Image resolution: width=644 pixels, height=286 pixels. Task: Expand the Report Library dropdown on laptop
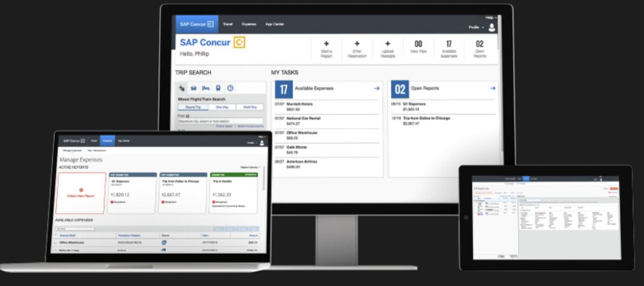pos(250,167)
